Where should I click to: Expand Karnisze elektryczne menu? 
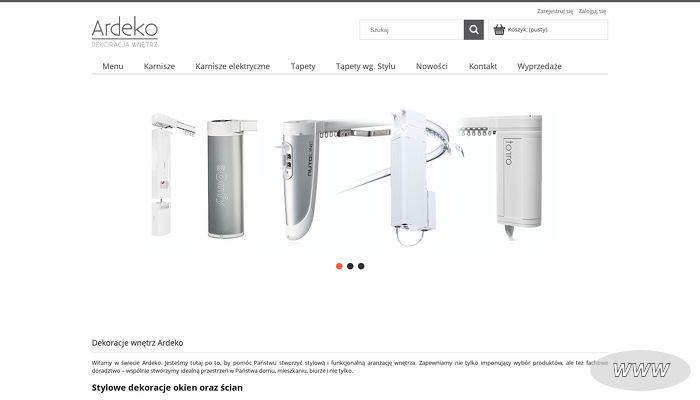(233, 66)
